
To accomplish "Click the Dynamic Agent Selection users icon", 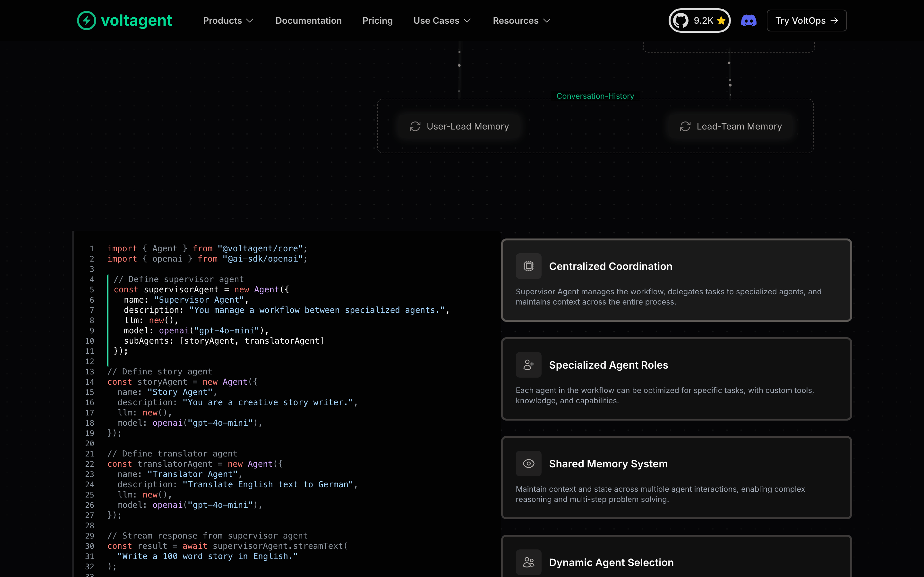I will coord(528,562).
